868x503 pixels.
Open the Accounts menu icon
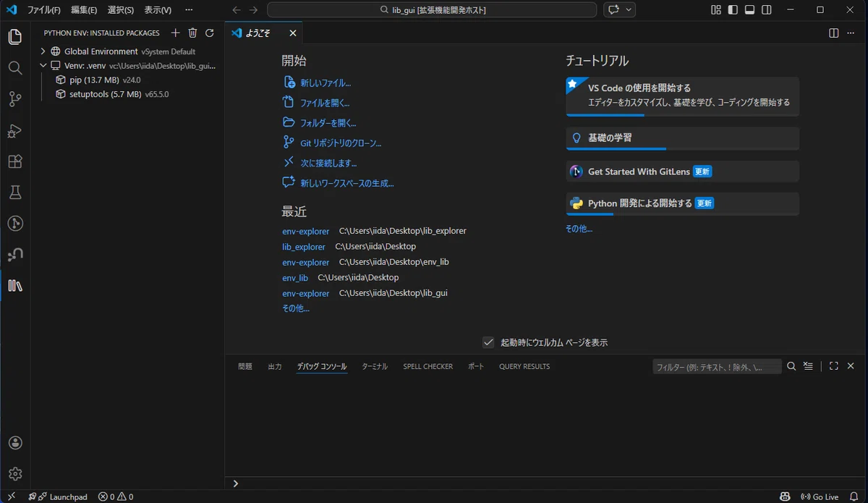coord(15,443)
